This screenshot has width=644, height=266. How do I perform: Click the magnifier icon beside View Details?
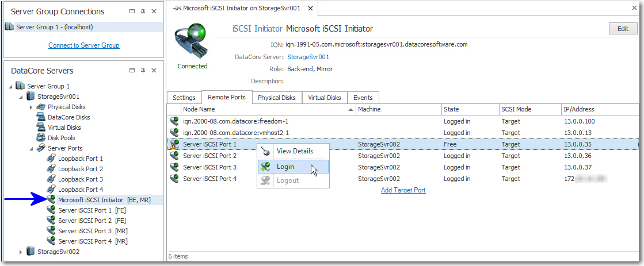point(266,151)
